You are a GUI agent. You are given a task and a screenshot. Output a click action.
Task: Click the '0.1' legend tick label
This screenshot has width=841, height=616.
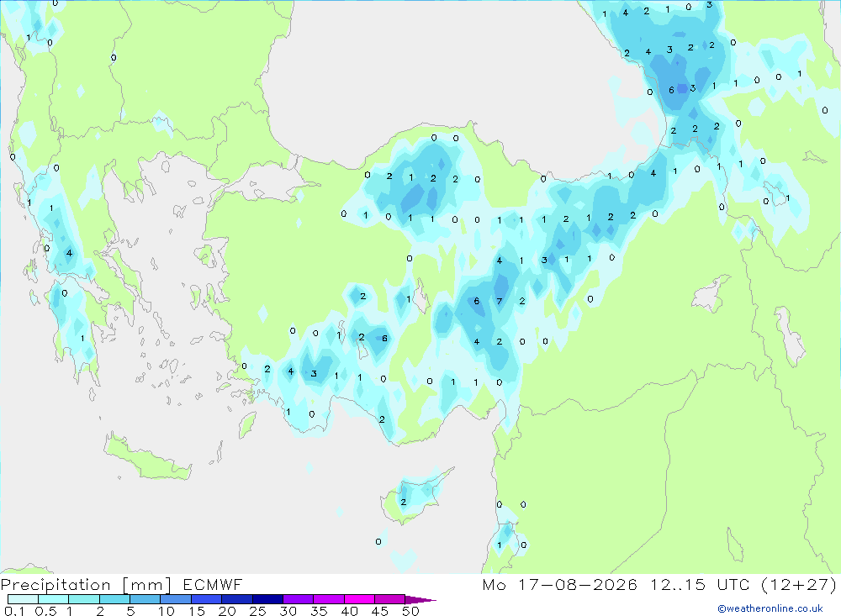(x=14, y=611)
